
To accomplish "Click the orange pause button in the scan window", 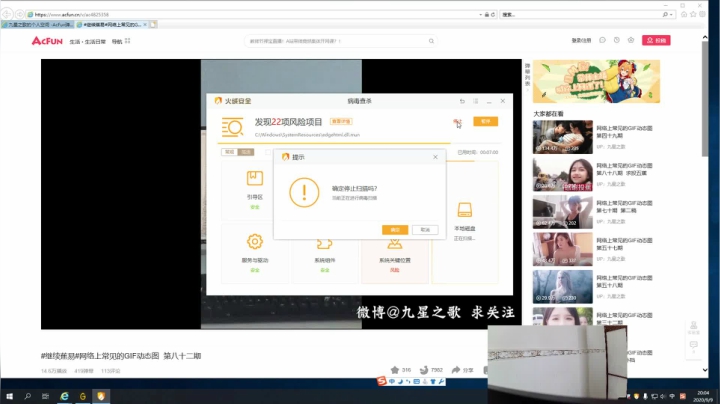I will pyautogui.click(x=485, y=121).
